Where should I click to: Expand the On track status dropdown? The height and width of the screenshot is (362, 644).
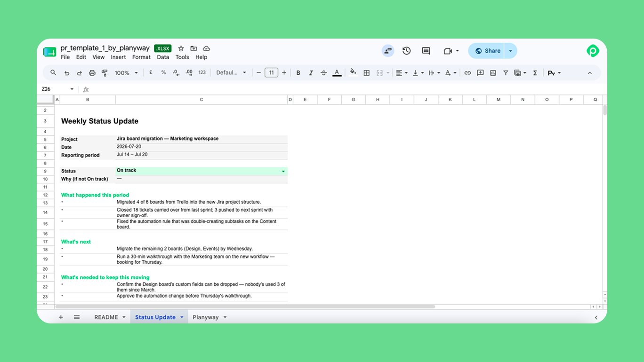click(x=283, y=171)
